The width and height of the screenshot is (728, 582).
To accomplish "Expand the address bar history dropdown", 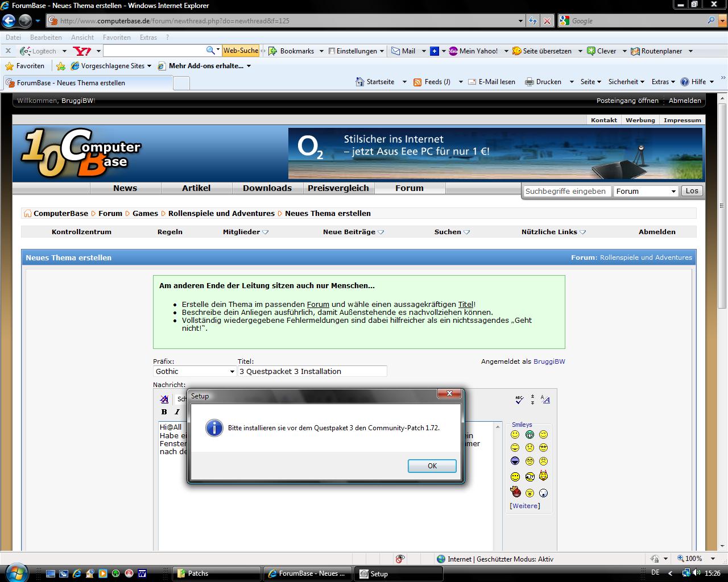I will 520,21.
